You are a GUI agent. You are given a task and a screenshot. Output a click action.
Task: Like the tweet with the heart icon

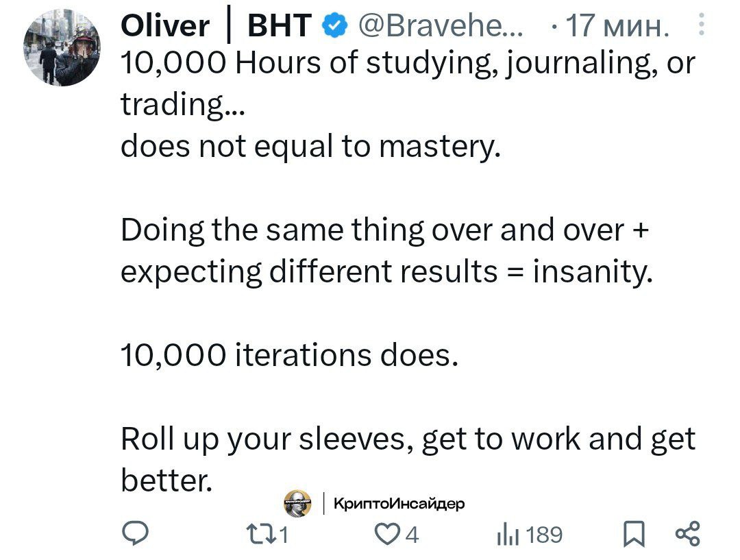click(386, 535)
